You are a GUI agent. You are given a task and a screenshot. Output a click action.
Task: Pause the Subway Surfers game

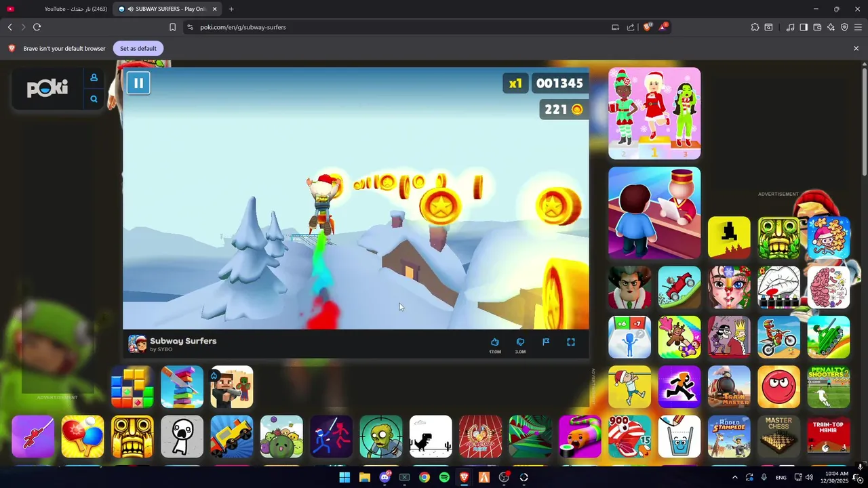(138, 83)
